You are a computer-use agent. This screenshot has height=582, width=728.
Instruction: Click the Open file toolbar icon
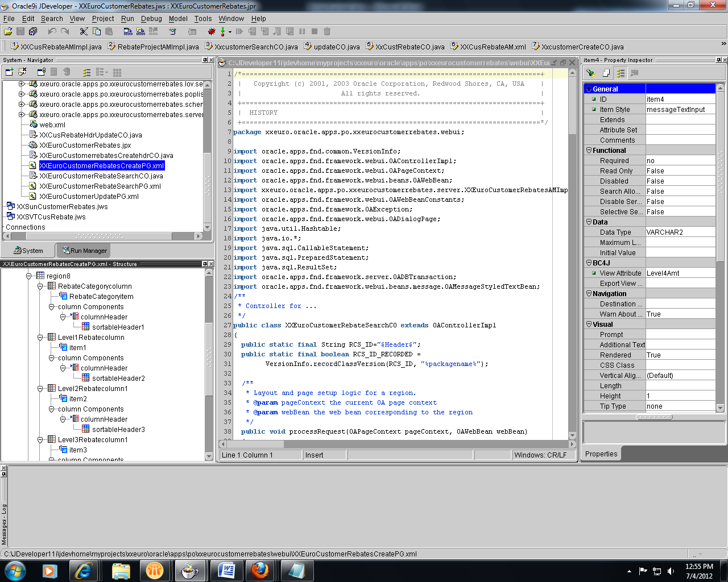click(8, 31)
